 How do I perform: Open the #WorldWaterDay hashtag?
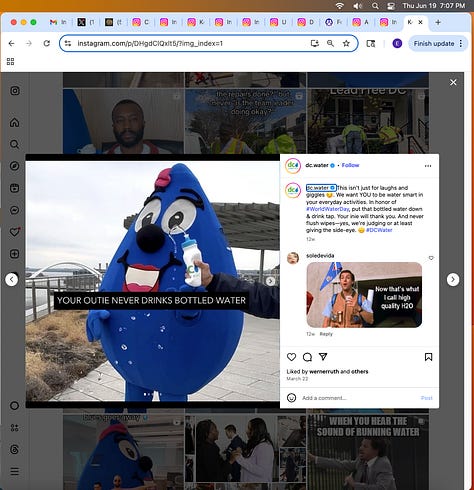(x=327, y=209)
